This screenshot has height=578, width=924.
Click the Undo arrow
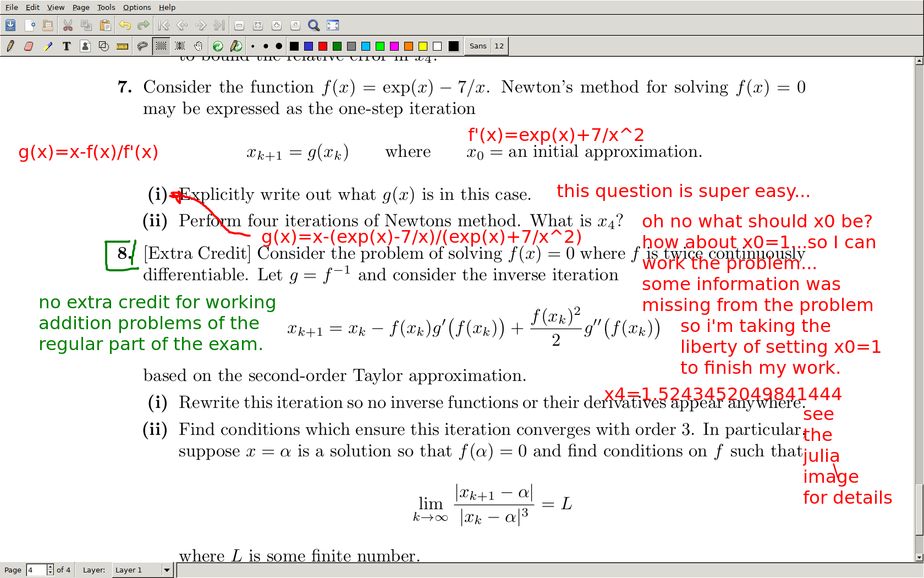[125, 25]
